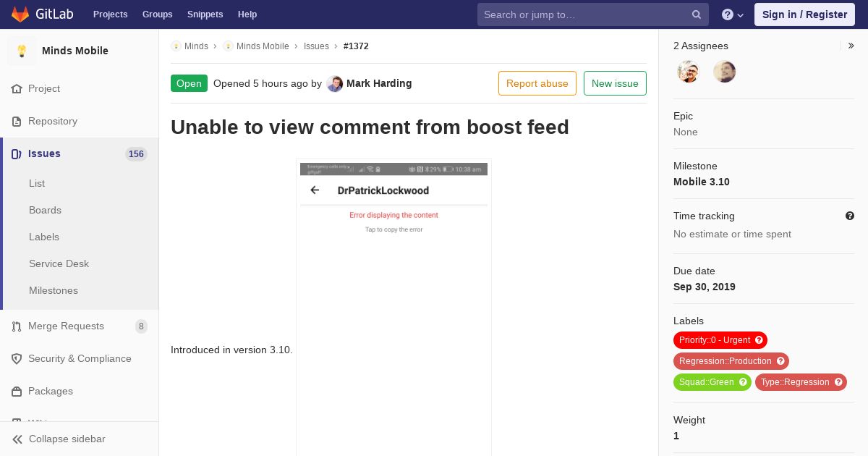Open Labels submenu item
Screen dimensions: 868x456
click(x=44, y=237)
